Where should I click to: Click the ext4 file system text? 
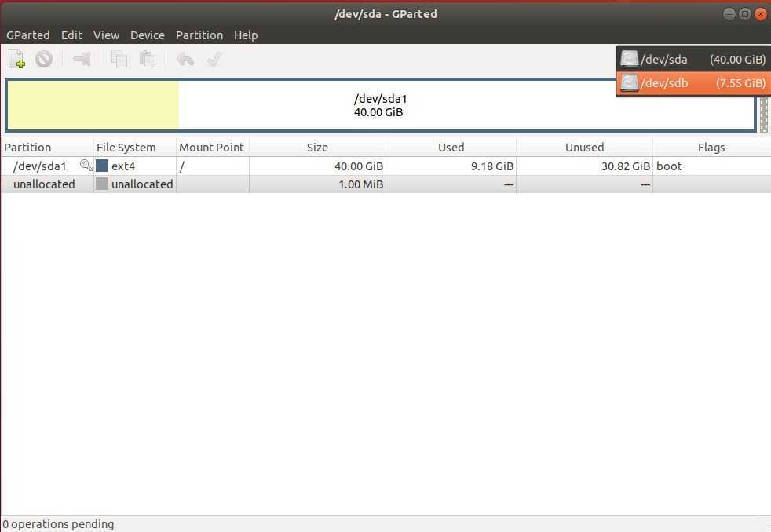pyautogui.click(x=123, y=166)
